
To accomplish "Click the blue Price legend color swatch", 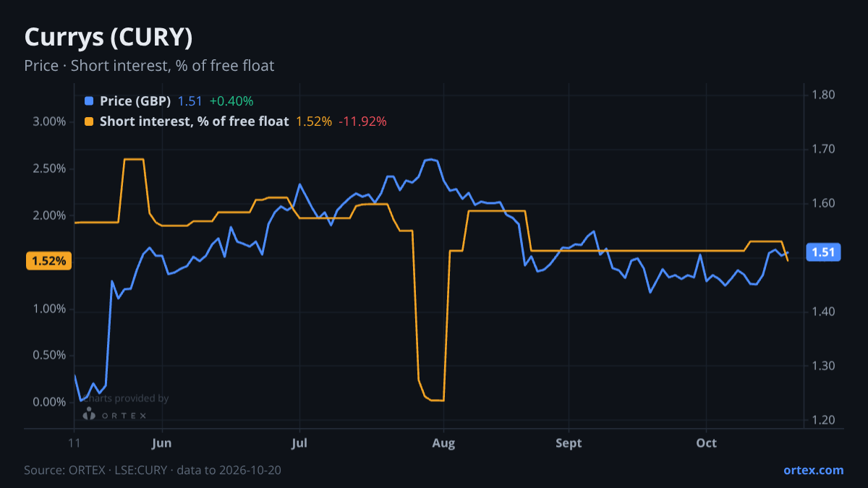I will click(x=89, y=101).
